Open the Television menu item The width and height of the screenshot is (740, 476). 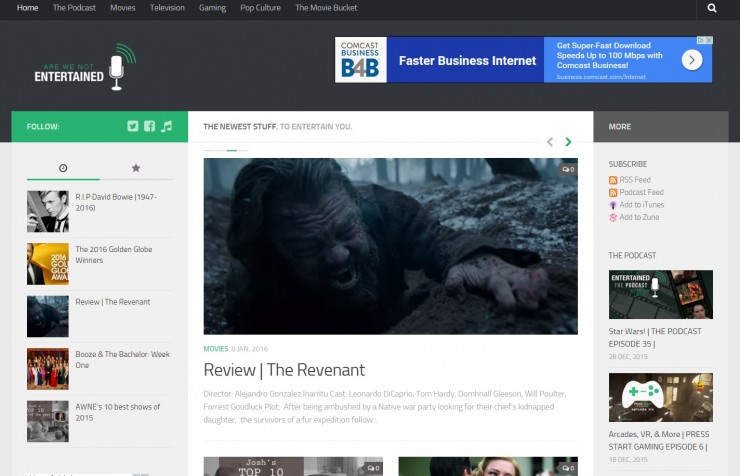tap(167, 8)
